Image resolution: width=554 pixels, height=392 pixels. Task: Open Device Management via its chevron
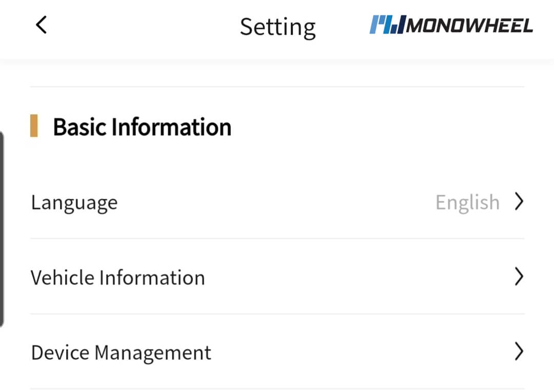click(519, 352)
